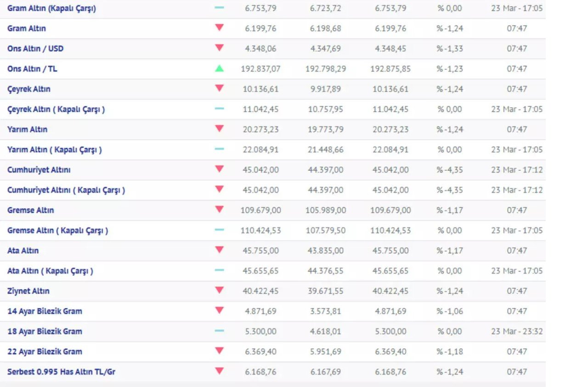Open Çeyrek Altın ( Kapalı Çarşı ) details
The width and height of the screenshot is (588, 387).
point(56,109)
